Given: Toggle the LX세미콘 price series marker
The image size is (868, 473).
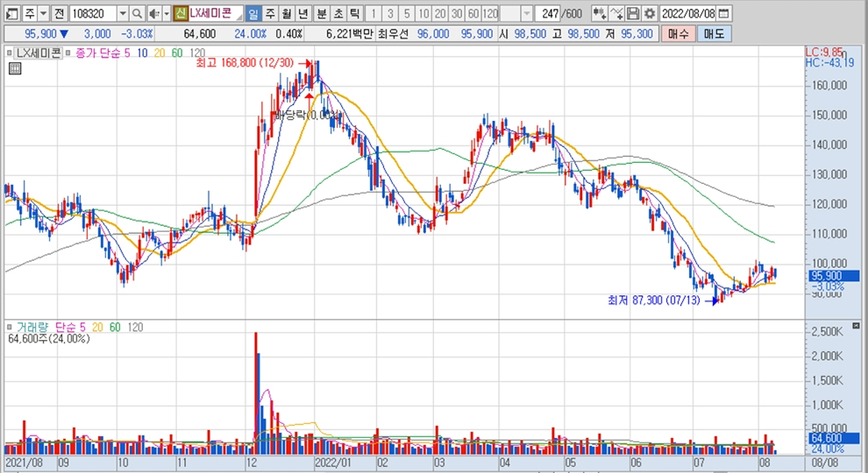Looking at the screenshot, I should pos(10,53).
